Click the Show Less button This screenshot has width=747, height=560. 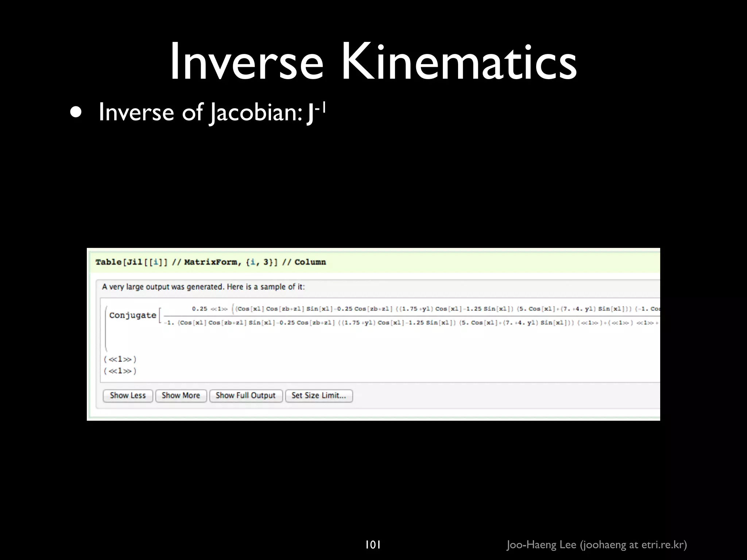[x=128, y=396]
